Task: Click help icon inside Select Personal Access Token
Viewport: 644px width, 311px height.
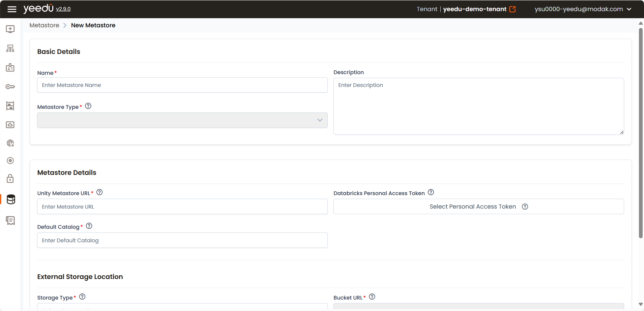Action: (525, 207)
